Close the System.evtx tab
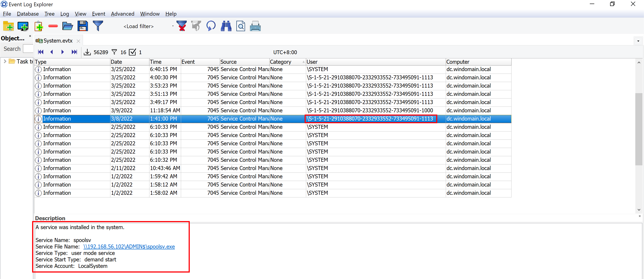Screen dimensions: 644x279 pos(78,41)
